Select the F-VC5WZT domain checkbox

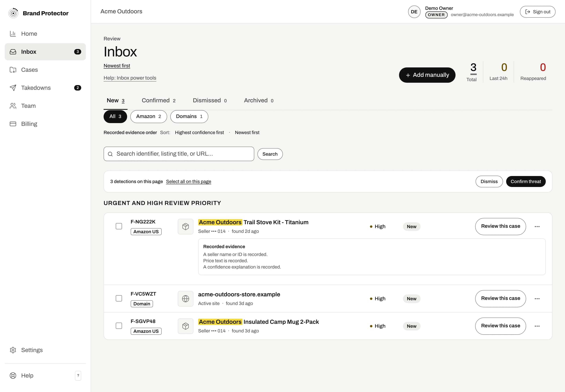pos(119,299)
